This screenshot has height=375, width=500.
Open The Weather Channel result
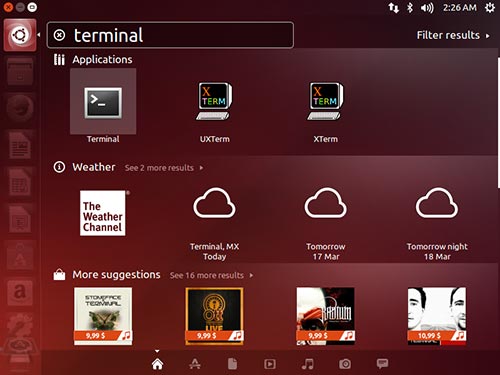[x=103, y=213]
